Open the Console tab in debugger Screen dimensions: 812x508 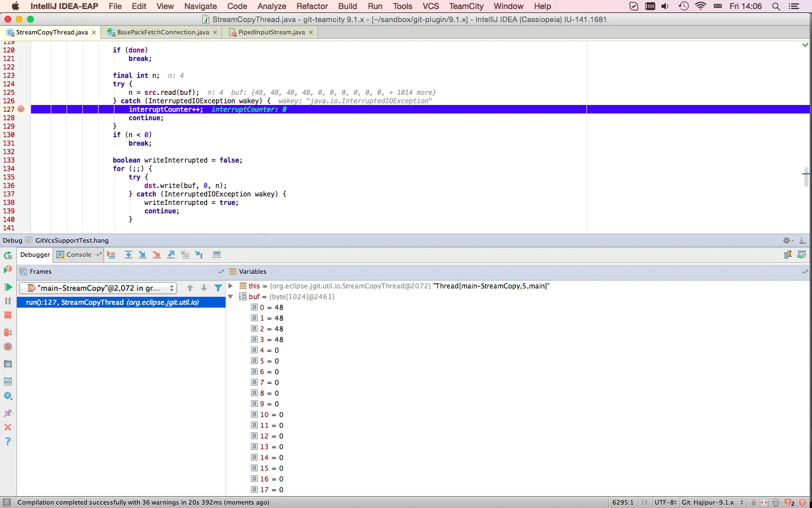coord(78,255)
